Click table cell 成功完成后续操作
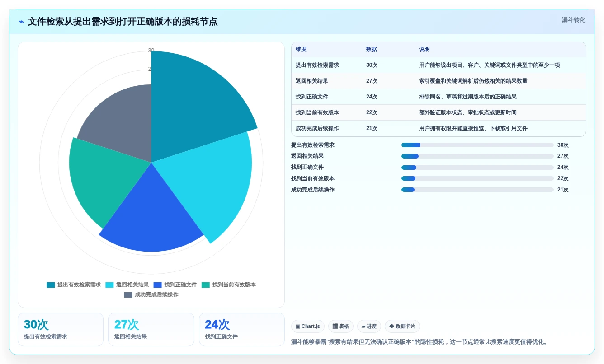Viewport: 604px width, 364px height. (x=317, y=128)
